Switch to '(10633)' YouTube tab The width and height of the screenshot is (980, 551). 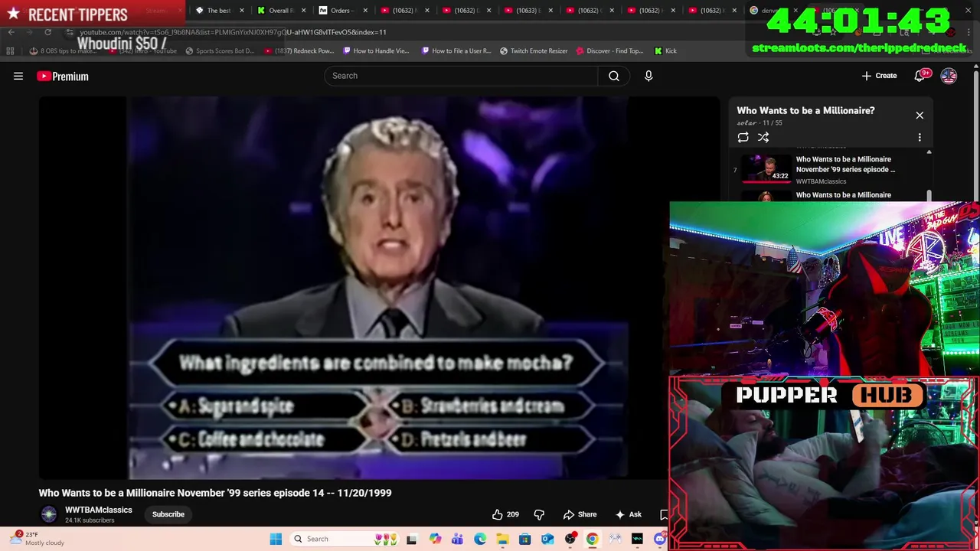(x=527, y=11)
